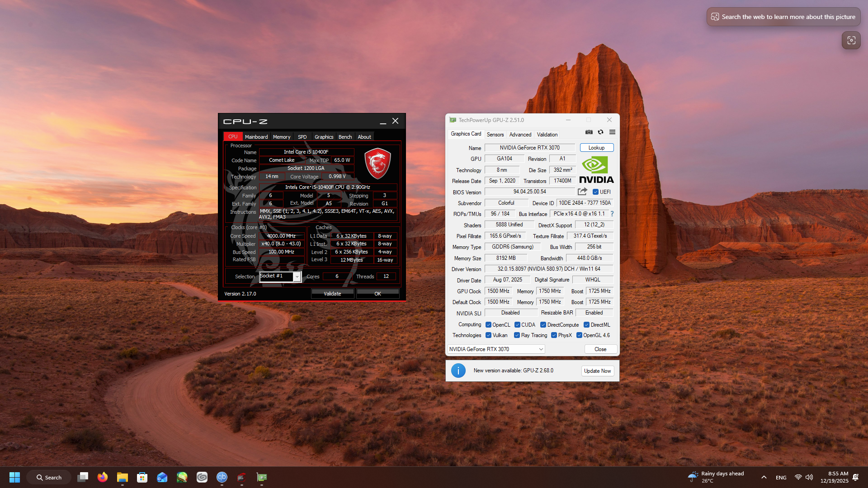Open the Graphics tab in CPU-Z
868x488 pixels.
click(x=324, y=137)
